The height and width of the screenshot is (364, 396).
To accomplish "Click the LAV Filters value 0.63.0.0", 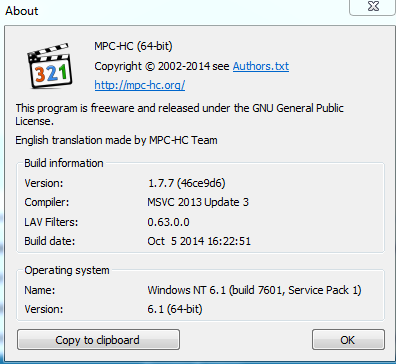I will [x=168, y=222].
